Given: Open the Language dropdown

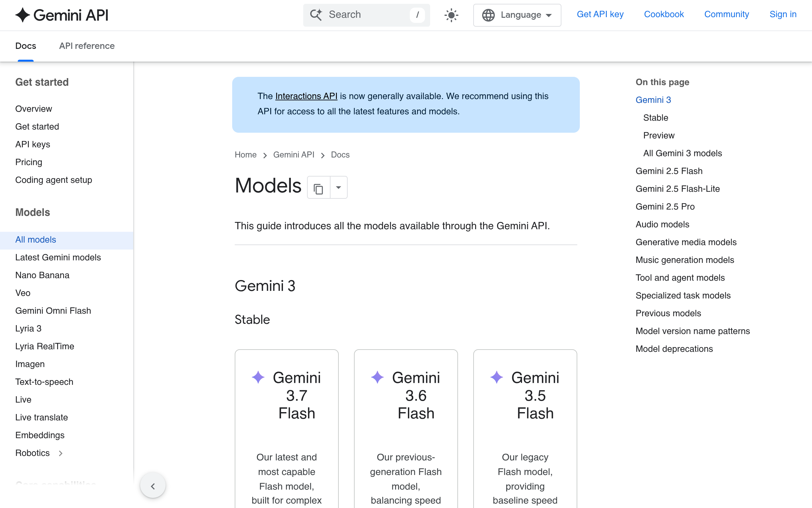Looking at the screenshot, I should tap(517, 15).
